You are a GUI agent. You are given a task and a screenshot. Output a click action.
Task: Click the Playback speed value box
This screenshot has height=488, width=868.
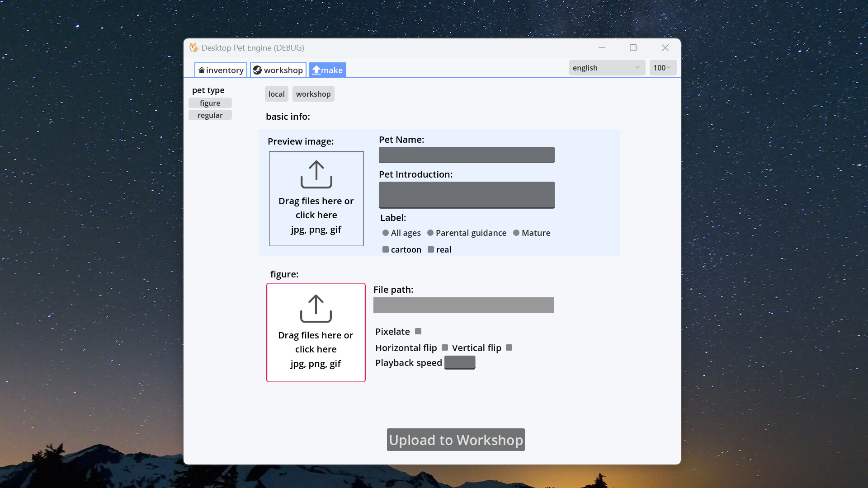tap(460, 362)
